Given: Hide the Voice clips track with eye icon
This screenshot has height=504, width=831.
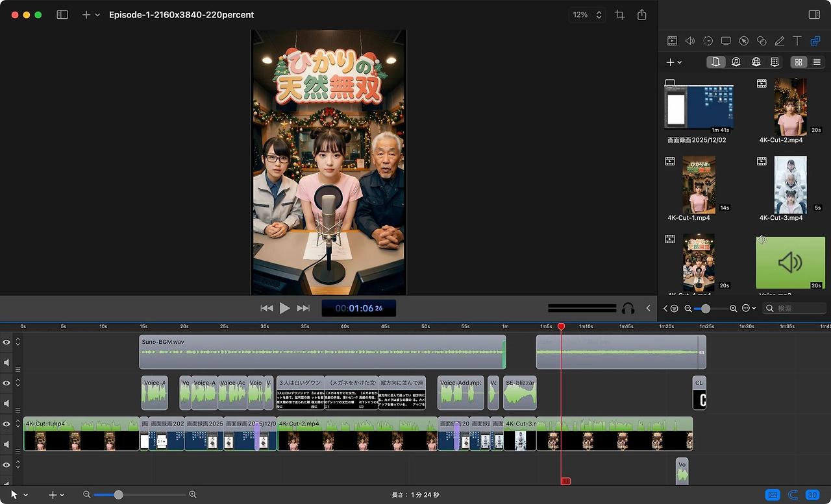Looking at the screenshot, I should pos(6,383).
